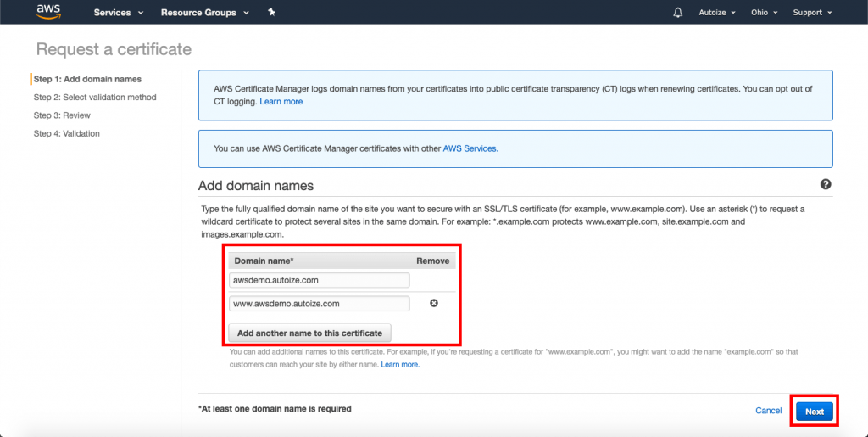The image size is (868, 437).
Task: Click the Domain name* column header
Action: 264,261
